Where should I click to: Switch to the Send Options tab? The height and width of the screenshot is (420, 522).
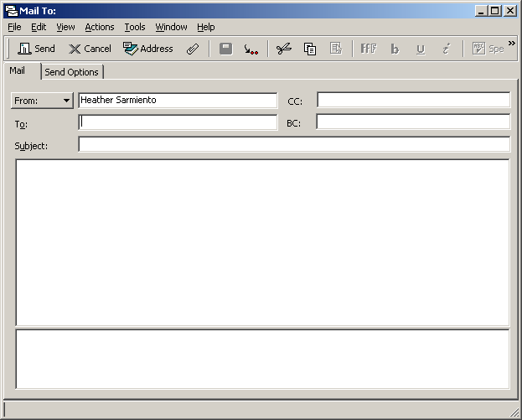(x=71, y=72)
